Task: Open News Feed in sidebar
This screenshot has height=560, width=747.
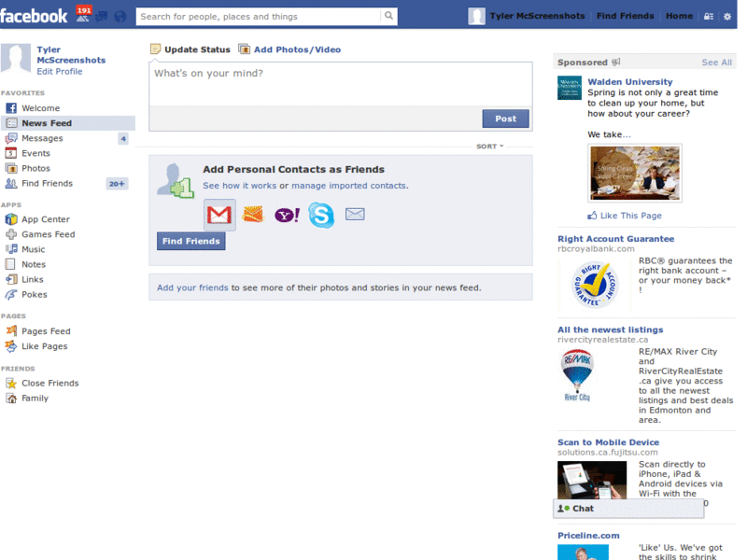Action: [x=67, y=123]
